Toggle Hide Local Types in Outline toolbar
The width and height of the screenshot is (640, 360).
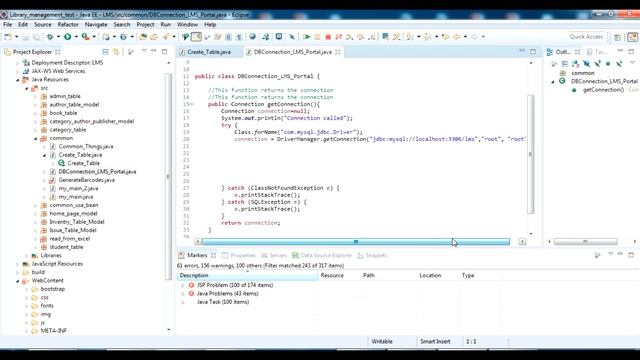(619, 64)
